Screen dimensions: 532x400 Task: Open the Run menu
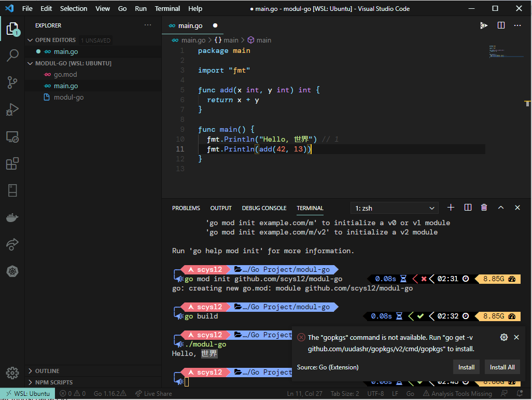(x=141, y=8)
